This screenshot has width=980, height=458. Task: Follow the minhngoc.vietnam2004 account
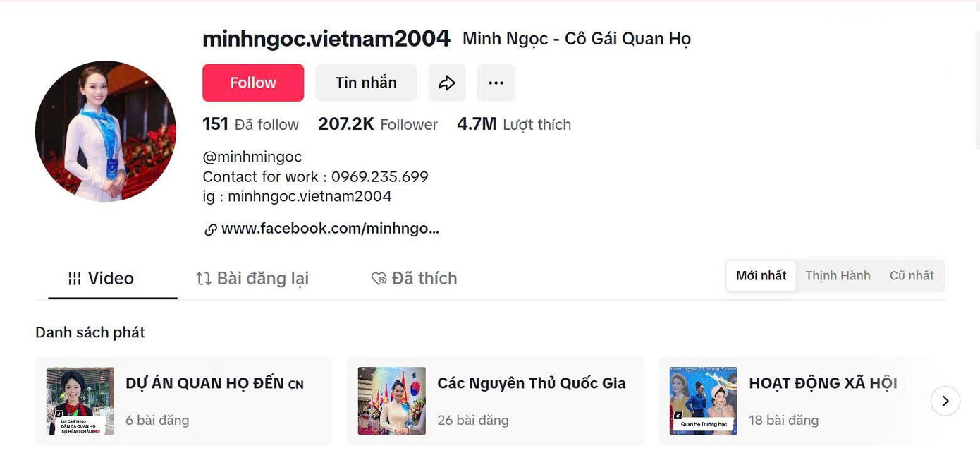253,83
